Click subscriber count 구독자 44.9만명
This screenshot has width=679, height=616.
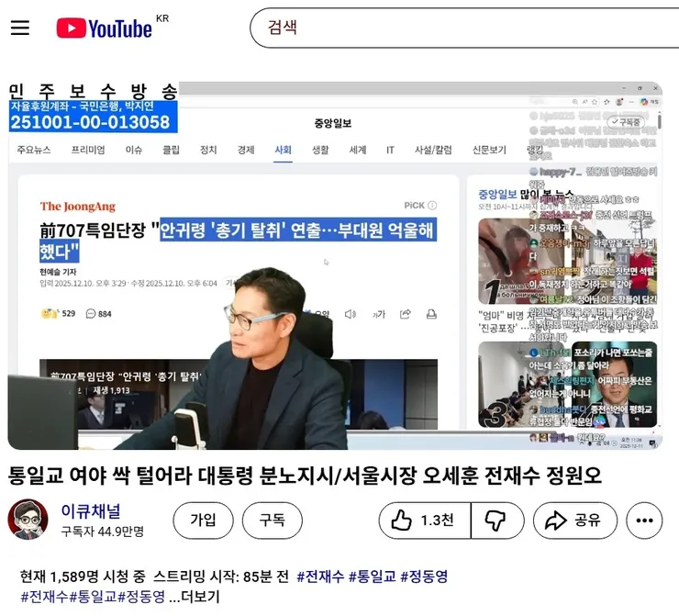click(x=102, y=532)
